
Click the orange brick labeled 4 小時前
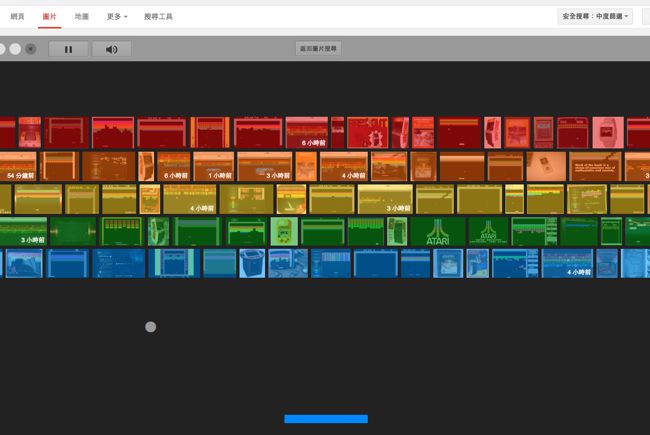(x=344, y=166)
